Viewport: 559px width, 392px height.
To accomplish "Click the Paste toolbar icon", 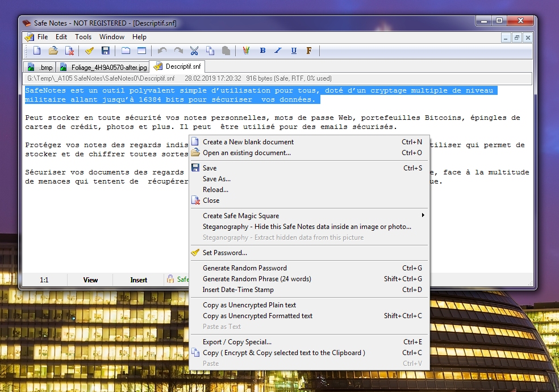I will (226, 51).
